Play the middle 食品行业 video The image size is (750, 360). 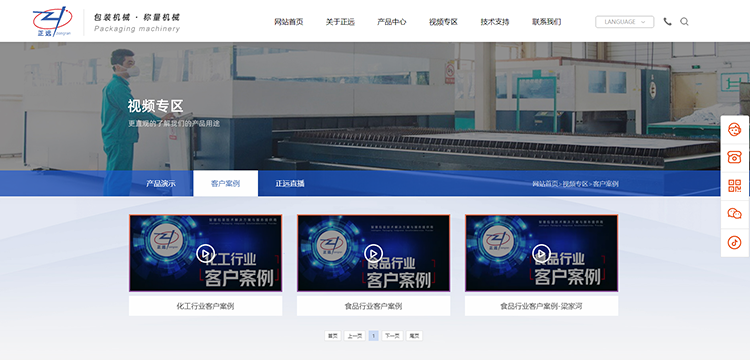(373, 253)
